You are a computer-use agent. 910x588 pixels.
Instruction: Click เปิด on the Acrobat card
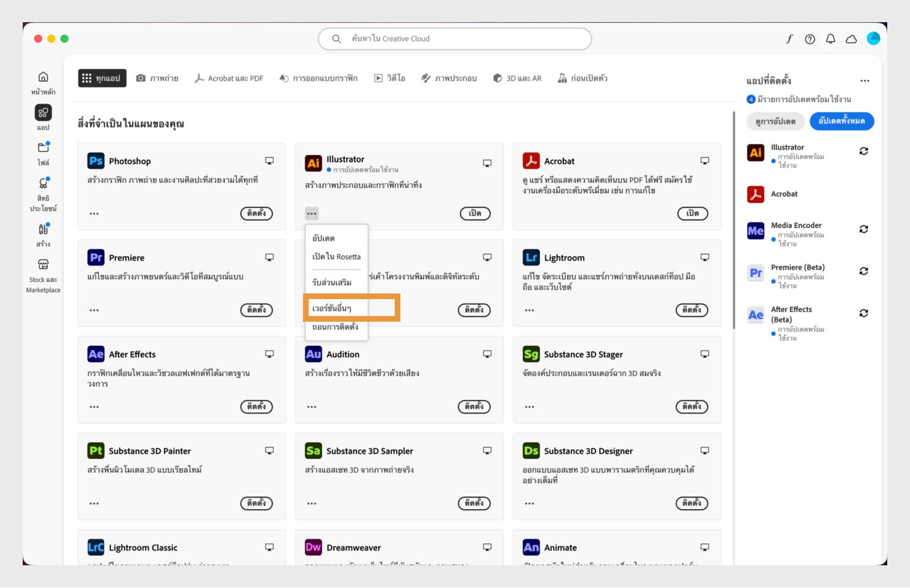click(693, 213)
